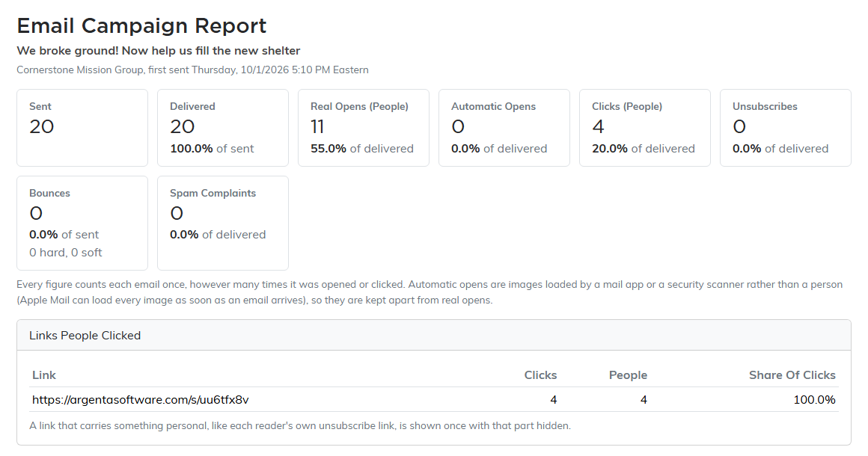Click "0.0% of sent" in the Bounces card

tap(64, 235)
